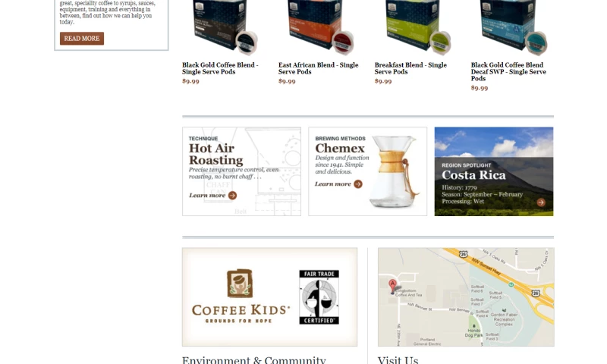This screenshot has width=607, height=364.
Task: Open Black Gold Coffee Blend Single Serve Pods link
Action: pyautogui.click(x=220, y=68)
